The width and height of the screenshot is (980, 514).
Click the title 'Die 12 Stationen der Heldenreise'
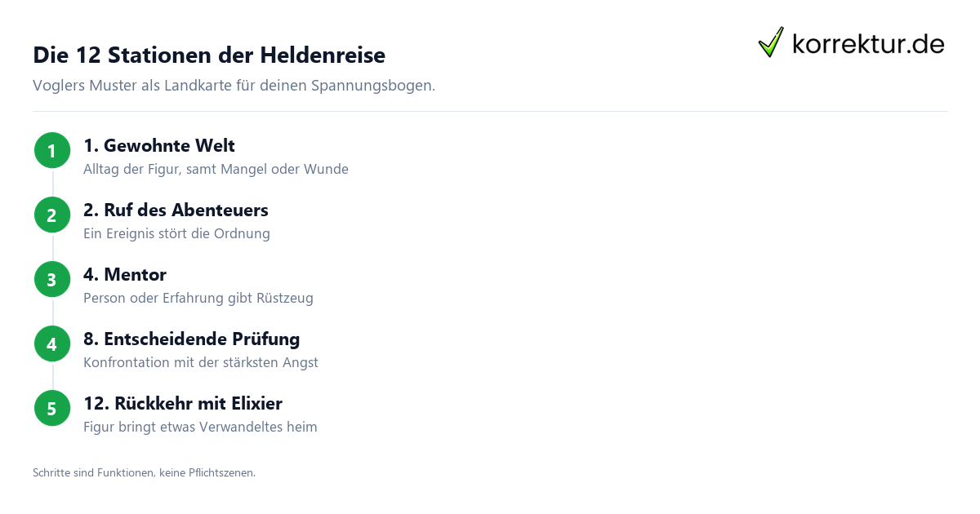pos(209,55)
